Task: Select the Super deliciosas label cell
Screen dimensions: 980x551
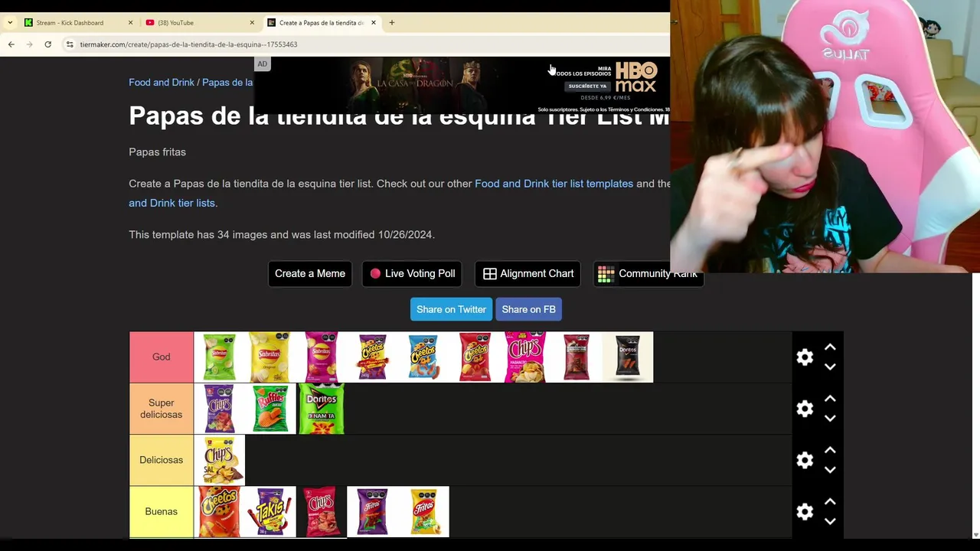Action: tap(162, 409)
